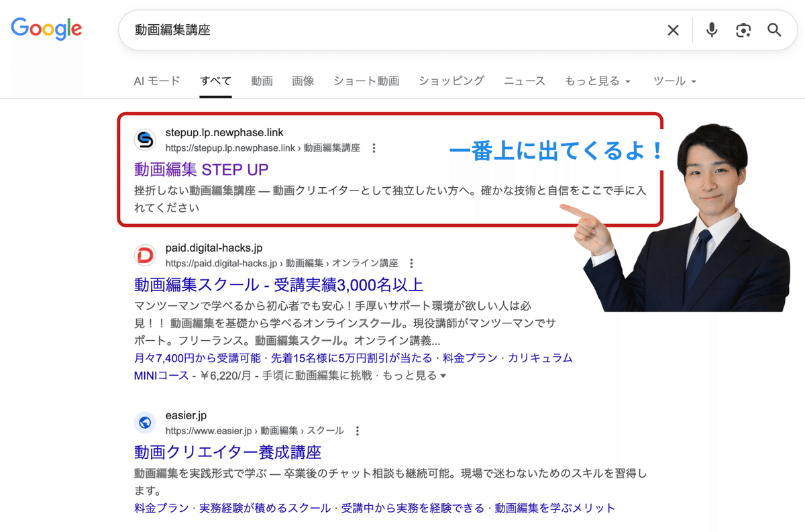Open Google Lens image search
This screenshot has height=532, width=805.
(x=743, y=30)
